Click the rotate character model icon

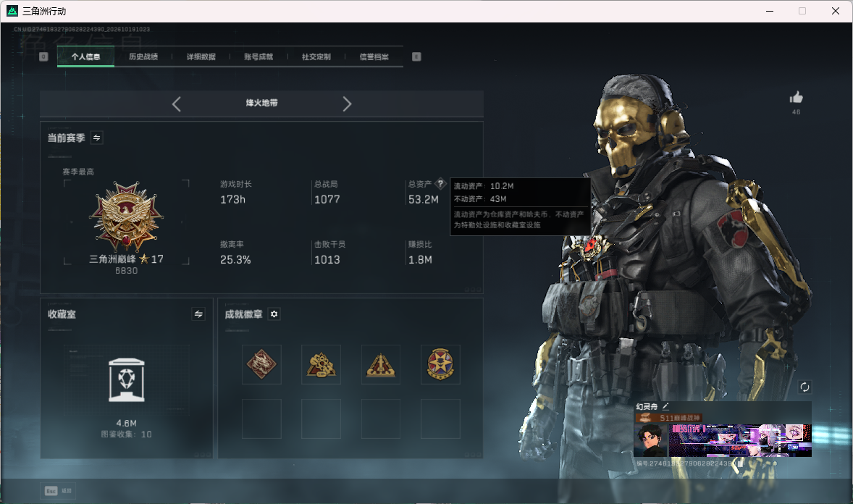tap(804, 387)
